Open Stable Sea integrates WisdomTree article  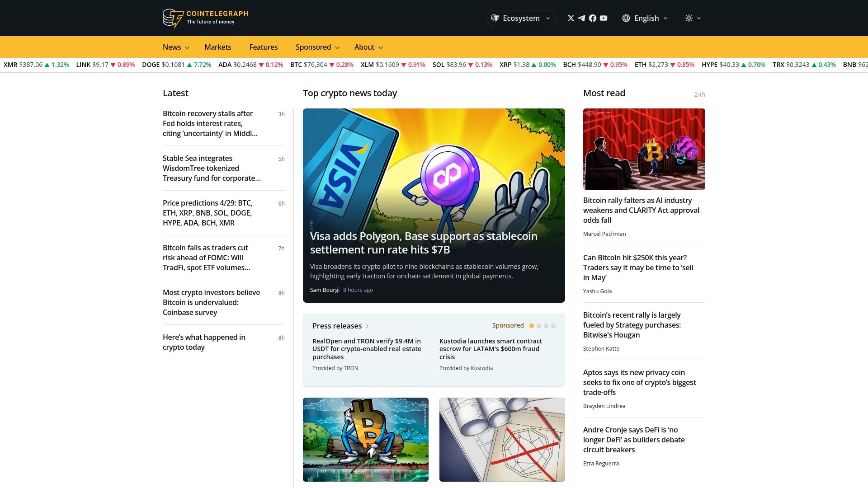click(x=212, y=168)
